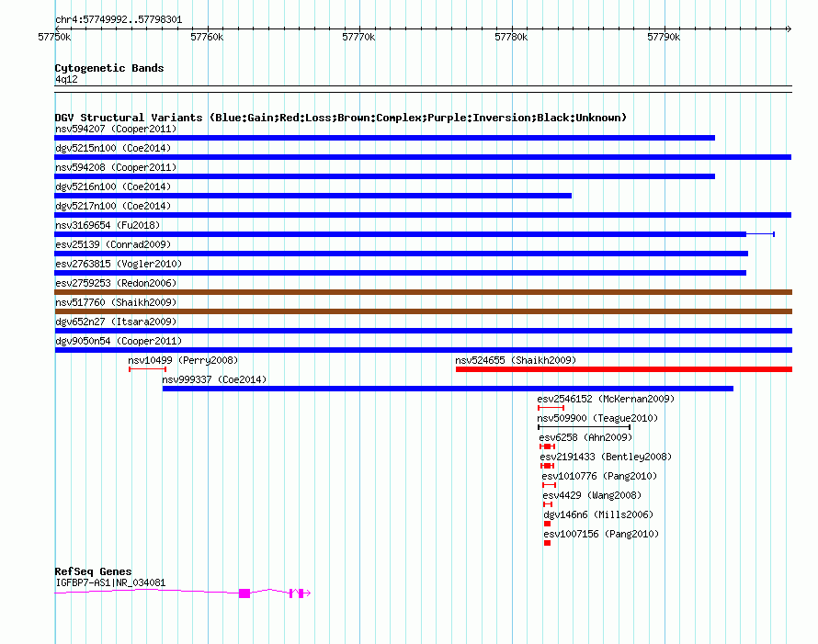
Task: Select the esv6258 (Ahn2009) label
Action: [585, 437]
